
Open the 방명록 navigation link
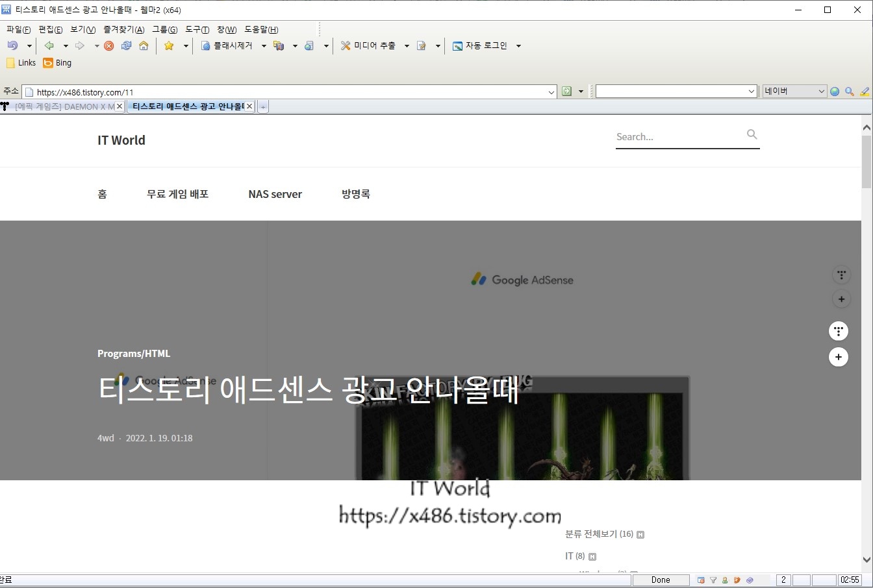coord(356,194)
